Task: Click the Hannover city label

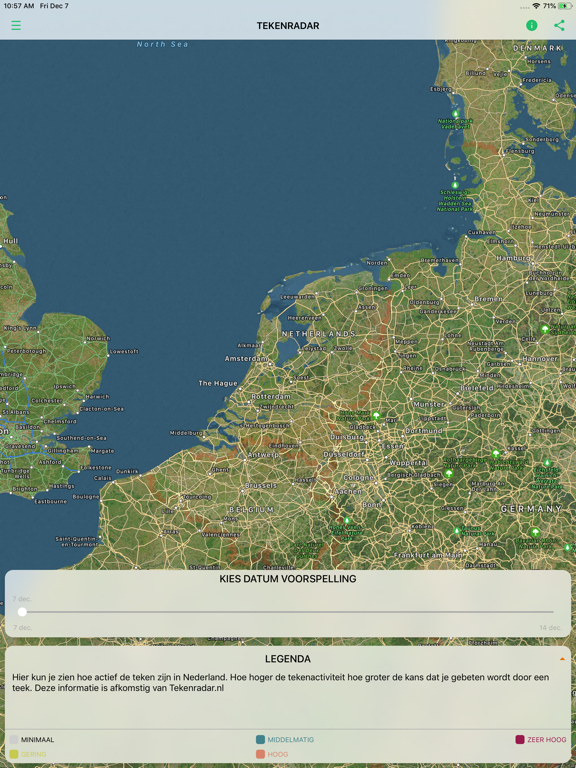Action: (x=539, y=359)
